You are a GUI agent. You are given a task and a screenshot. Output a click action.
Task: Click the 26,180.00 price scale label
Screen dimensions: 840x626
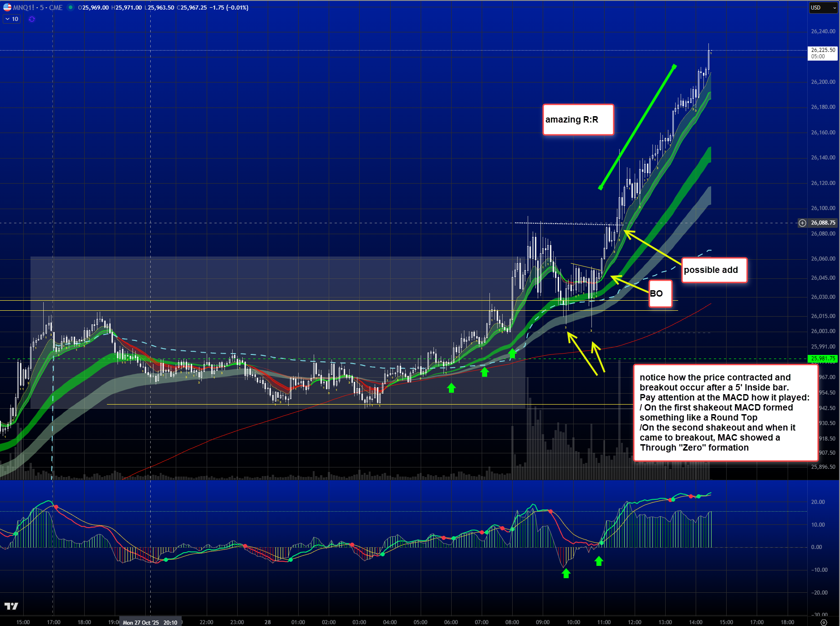[x=823, y=107]
